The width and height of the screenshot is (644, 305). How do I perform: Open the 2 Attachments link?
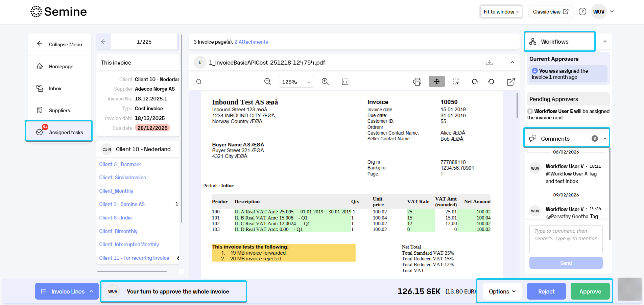pyautogui.click(x=251, y=42)
